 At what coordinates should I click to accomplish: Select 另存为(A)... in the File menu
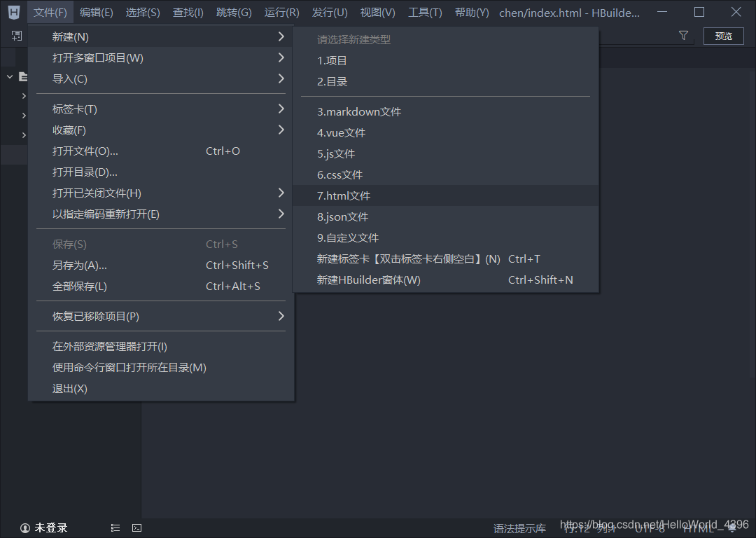[161, 265]
